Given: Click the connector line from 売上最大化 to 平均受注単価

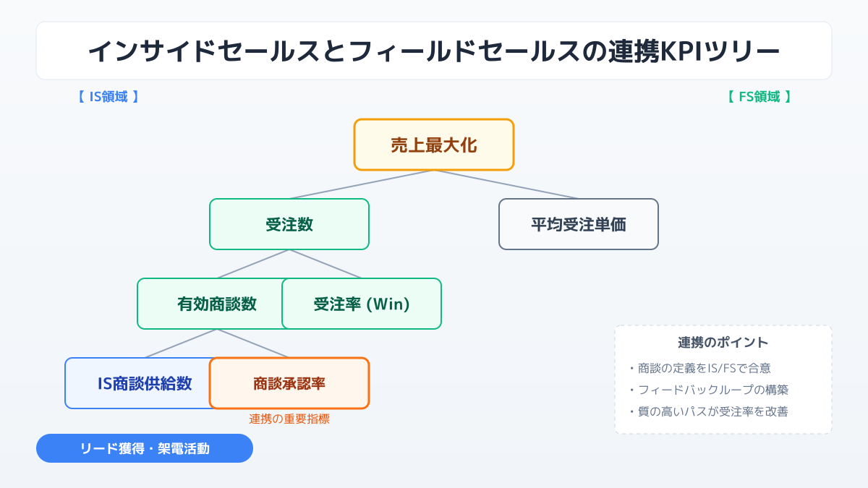Looking at the screenshot, I should coord(506,184).
